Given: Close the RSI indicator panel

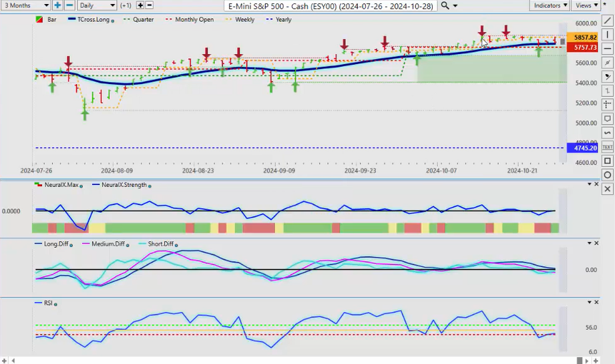Looking at the screenshot, I should pyautogui.click(x=596, y=302).
